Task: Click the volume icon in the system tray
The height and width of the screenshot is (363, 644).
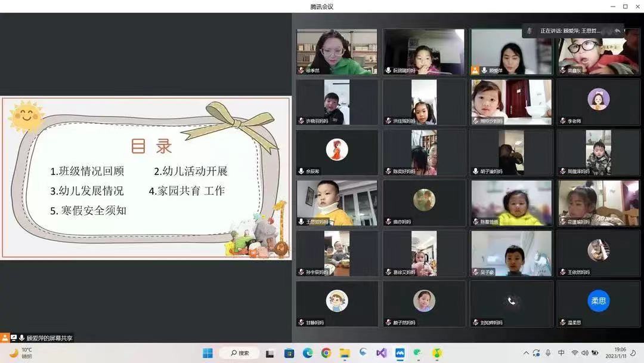Action: [x=586, y=353]
